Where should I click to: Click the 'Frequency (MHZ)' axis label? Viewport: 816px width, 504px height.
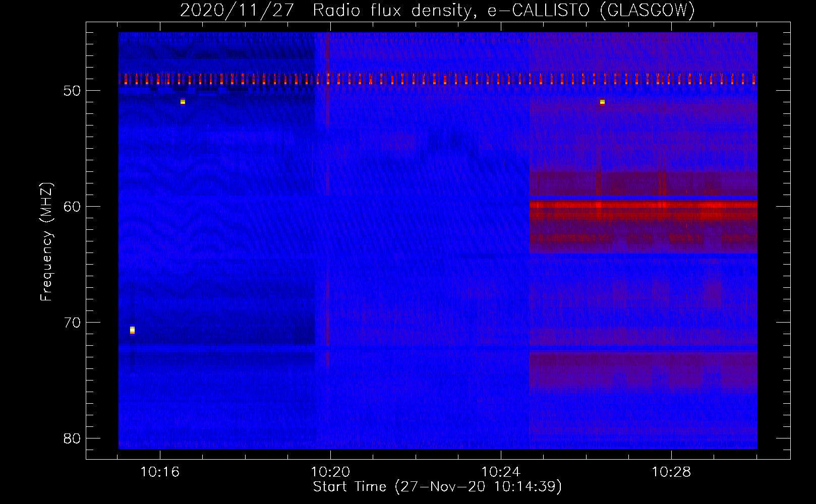pyautogui.click(x=46, y=241)
